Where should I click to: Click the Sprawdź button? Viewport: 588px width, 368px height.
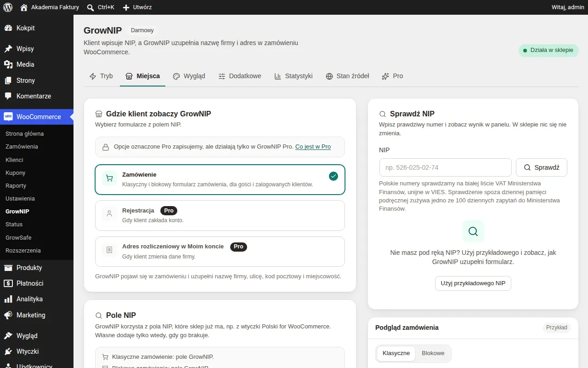click(x=542, y=167)
